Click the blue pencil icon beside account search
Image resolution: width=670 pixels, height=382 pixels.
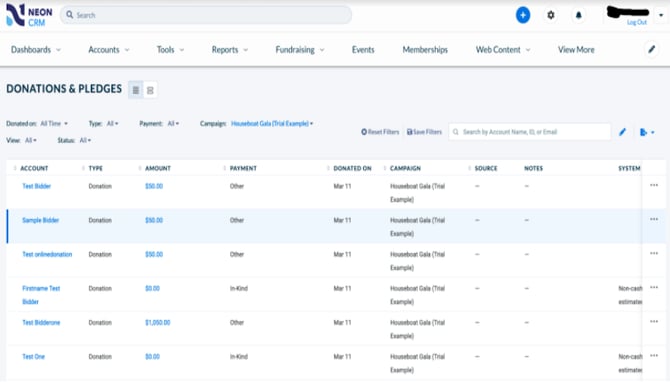622,132
